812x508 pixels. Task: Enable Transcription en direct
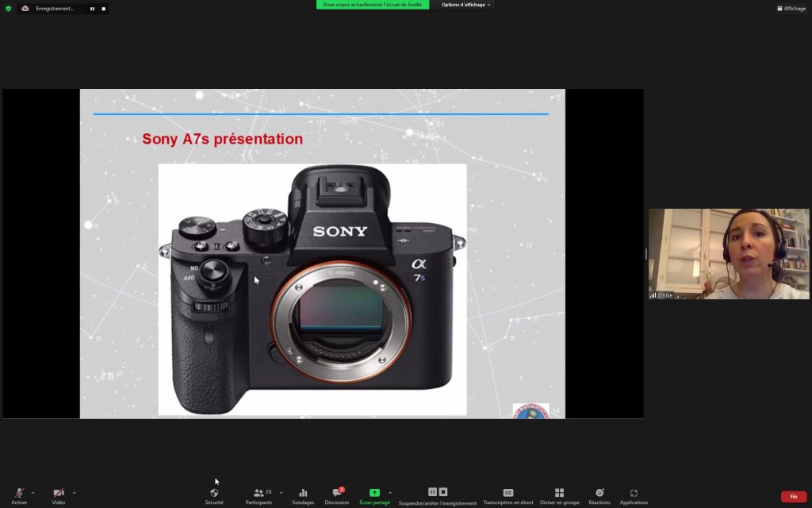coord(508,495)
